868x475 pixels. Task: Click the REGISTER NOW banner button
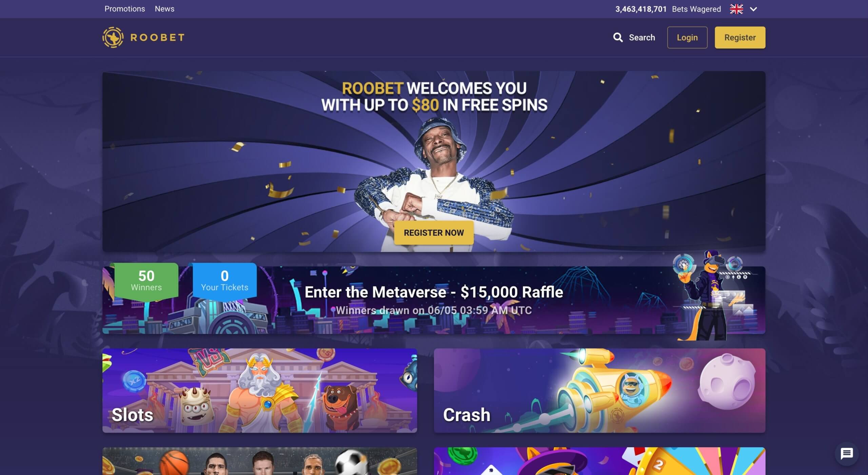click(434, 233)
